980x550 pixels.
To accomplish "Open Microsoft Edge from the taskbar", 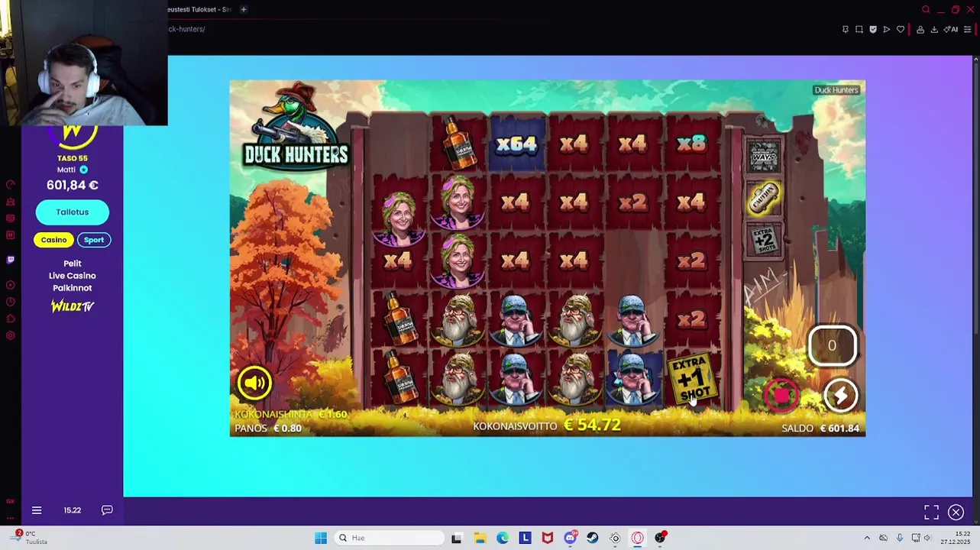I will point(503,538).
